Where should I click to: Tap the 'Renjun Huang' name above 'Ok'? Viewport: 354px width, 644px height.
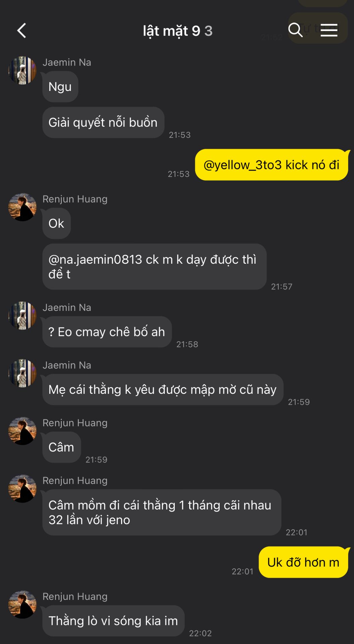[x=75, y=199]
